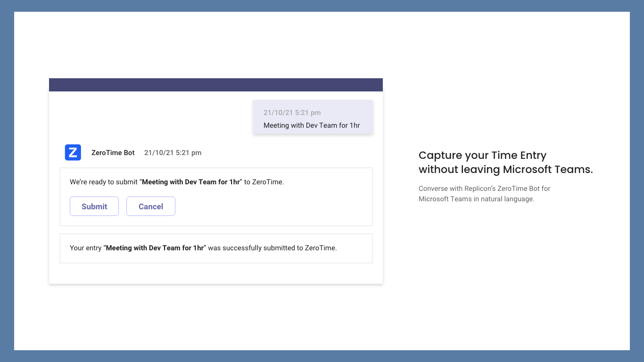This screenshot has height=362, width=644.
Task: Select the ZeroTime Bot sender name
Action: (x=113, y=153)
